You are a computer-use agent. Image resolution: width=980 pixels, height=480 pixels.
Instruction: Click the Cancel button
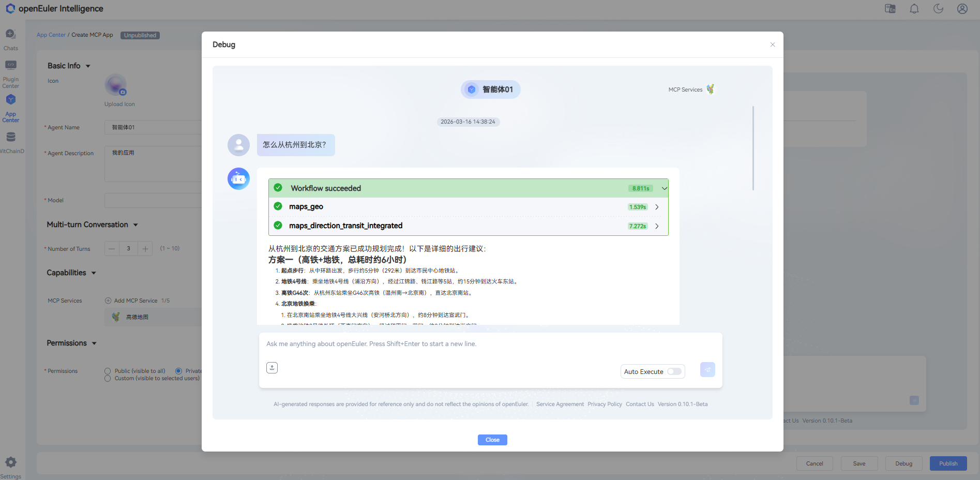click(815, 463)
